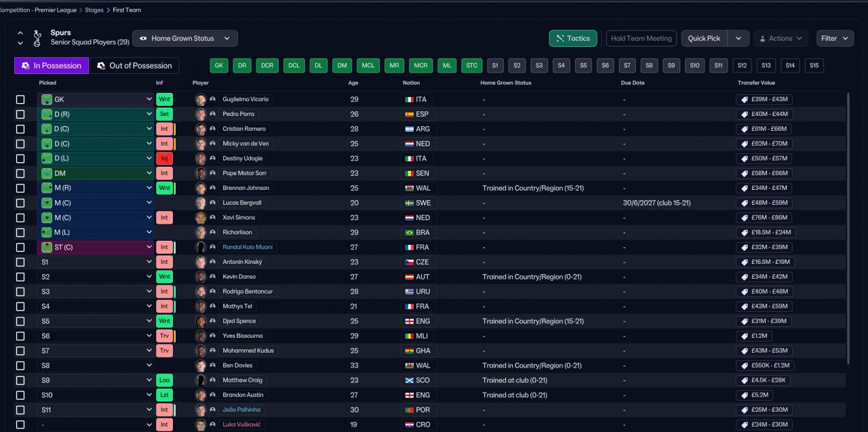Open the S11 slot dropdown for João Palhinha
Viewport: 868px width, 432px height.
pyautogui.click(x=96, y=410)
